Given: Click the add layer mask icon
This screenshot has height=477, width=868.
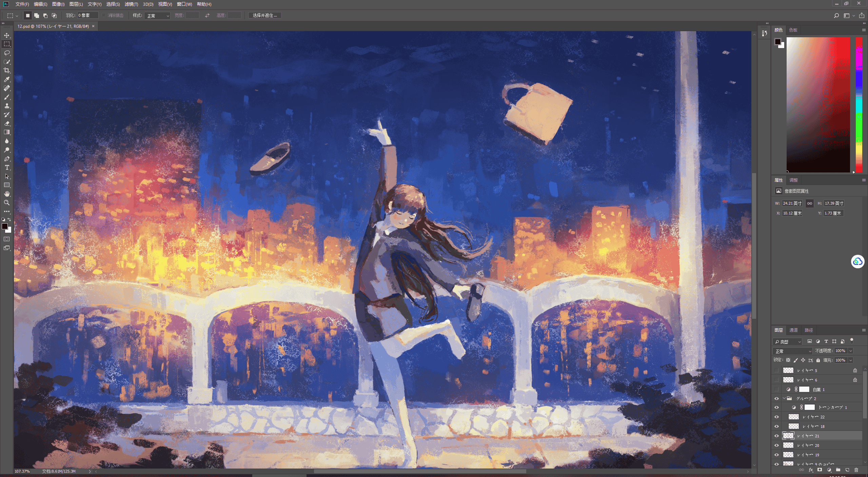Looking at the screenshot, I should pyautogui.click(x=820, y=470).
